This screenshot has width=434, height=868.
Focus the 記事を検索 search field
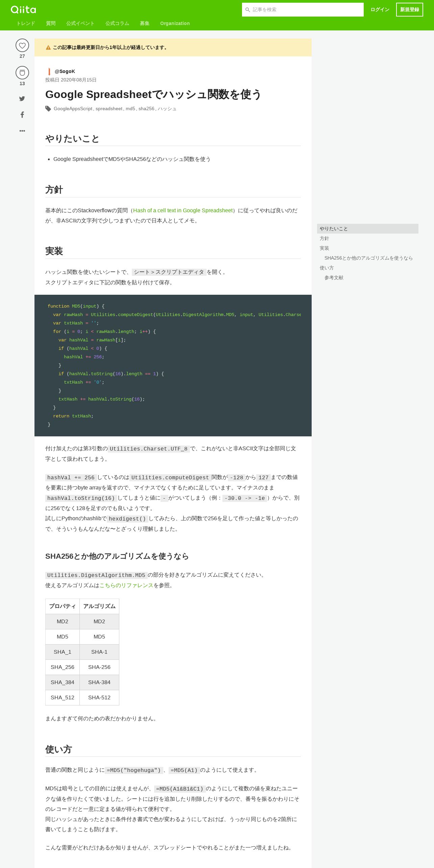303,9
